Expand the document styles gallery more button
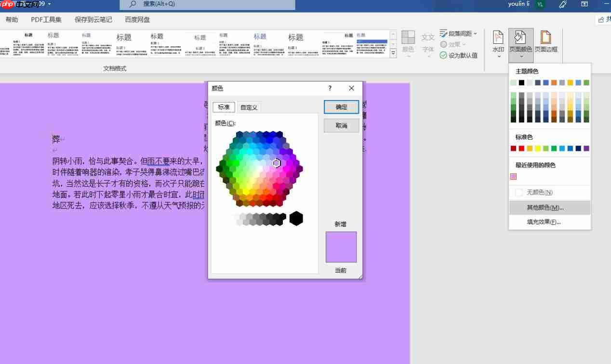This screenshot has width=611, height=364. click(393, 54)
